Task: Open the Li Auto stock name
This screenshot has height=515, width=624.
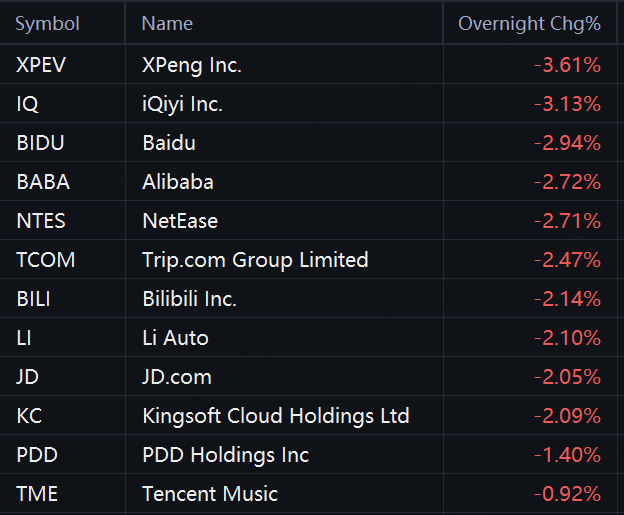Action: pos(175,338)
